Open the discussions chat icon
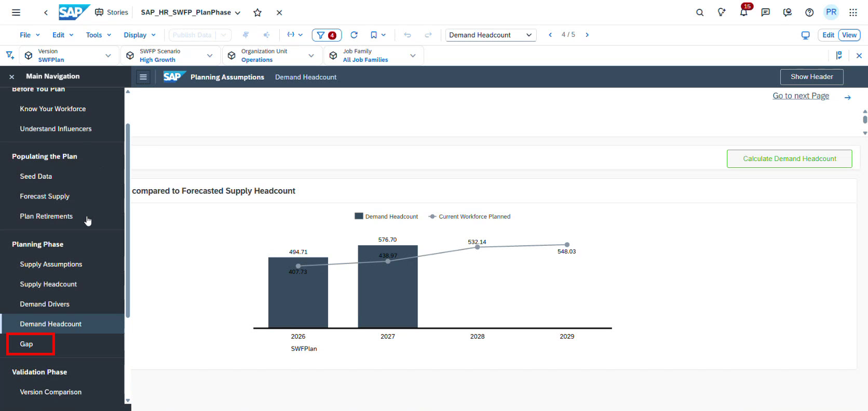Viewport: 868px width, 411px height. [x=765, y=12]
